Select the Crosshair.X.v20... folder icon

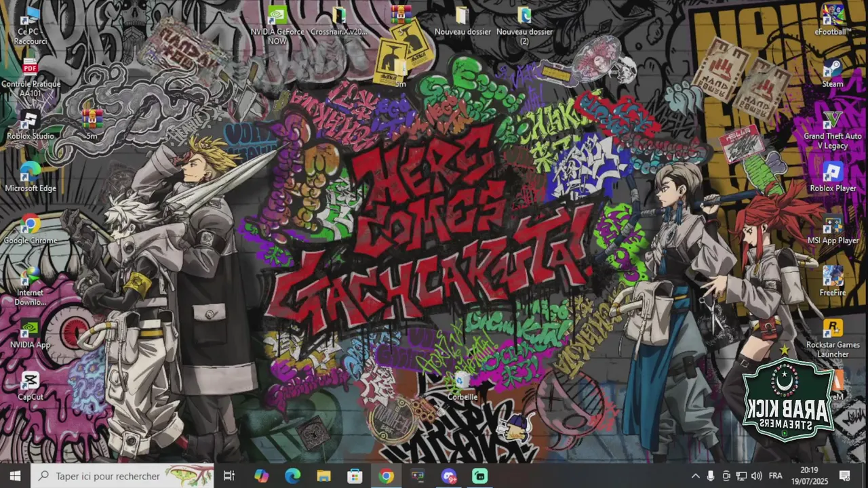pyautogui.click(x=338, y=21)
